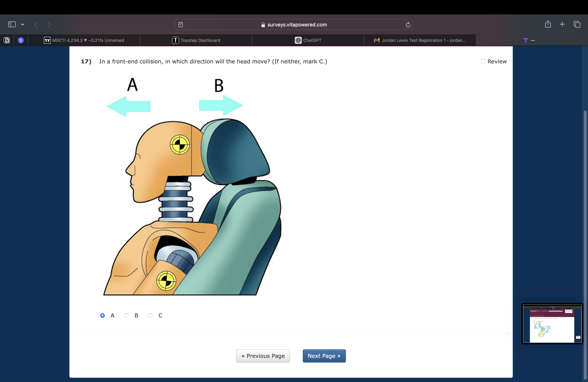Check the Review checkbox

tap(483, 61)
